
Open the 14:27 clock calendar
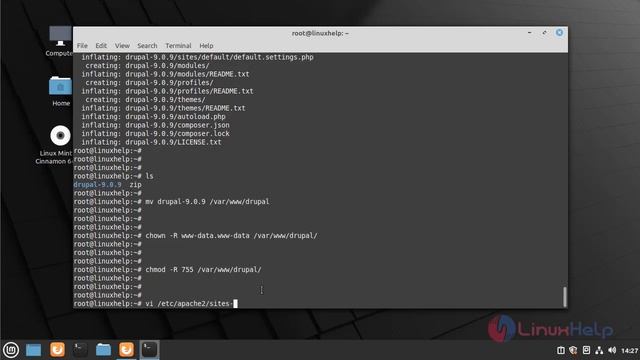tap(629, 350)
